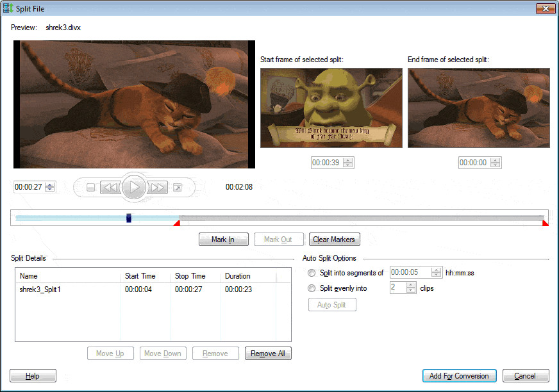The height and width of the screenshot is (392, 559).
Task: Click the duration cell 00:00:23
Action: pos(238,290)
